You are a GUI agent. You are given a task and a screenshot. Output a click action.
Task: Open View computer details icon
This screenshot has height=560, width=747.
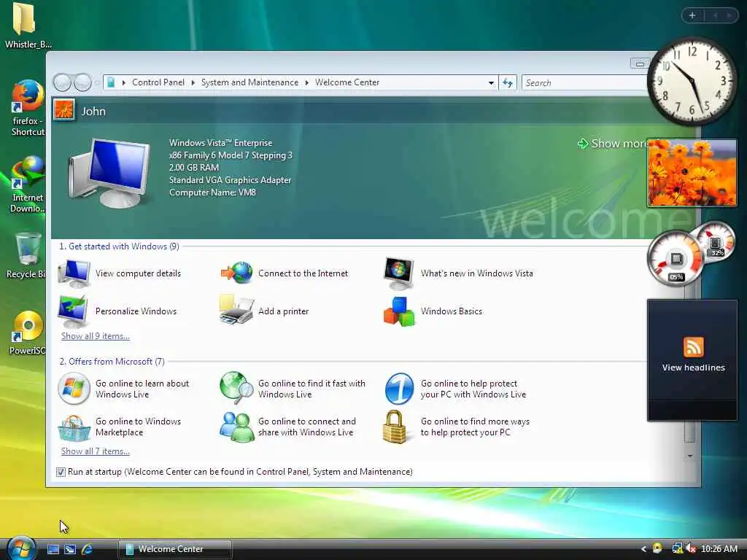74,273
